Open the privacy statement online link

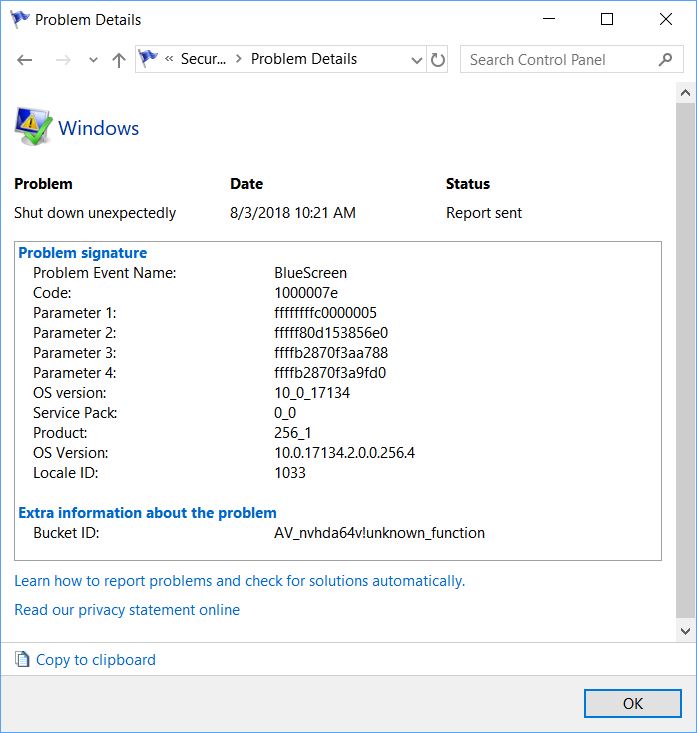pyautogui.click(x=127, y=610)
